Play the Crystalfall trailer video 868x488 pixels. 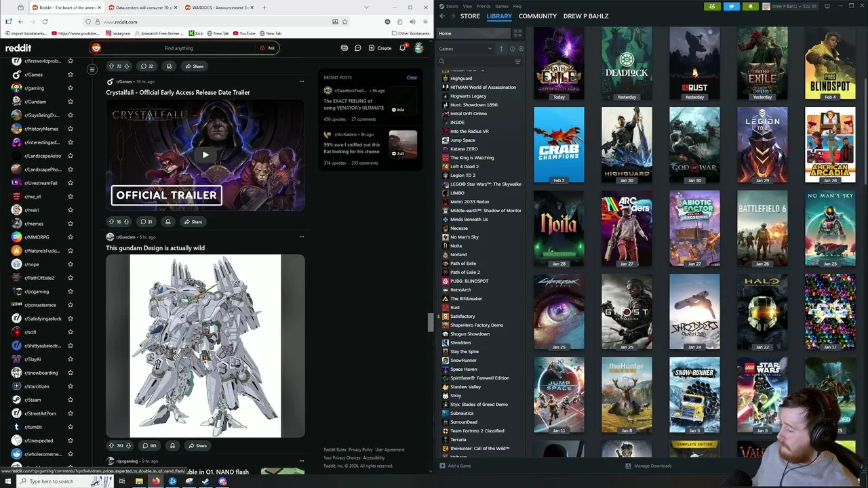[205, 155]
